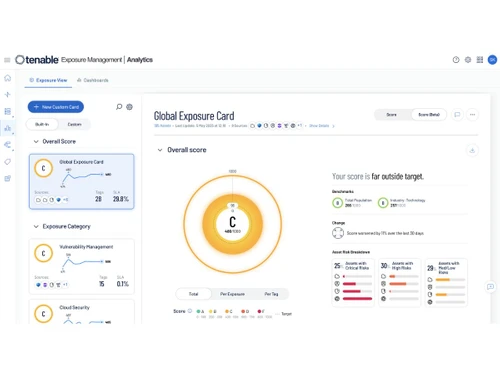
Task: Click the Assets with Med/Low Risks panel
Action: [446, 283]
